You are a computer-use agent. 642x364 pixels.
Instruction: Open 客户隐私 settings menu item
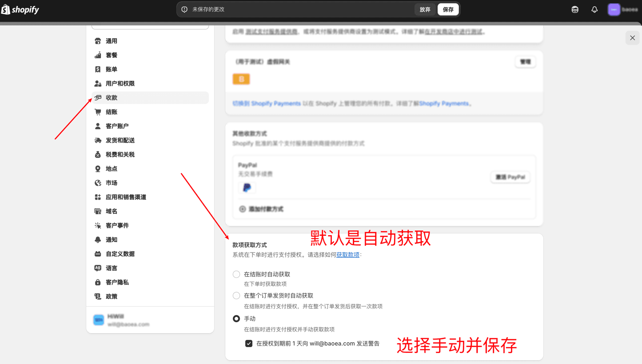[150, 282]
